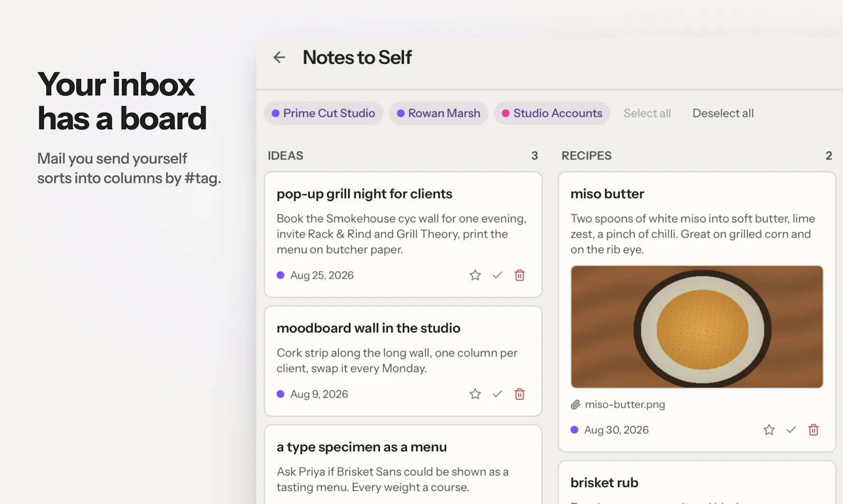
Task: Star the pop-up grill night note
Action: pos(475,275)
